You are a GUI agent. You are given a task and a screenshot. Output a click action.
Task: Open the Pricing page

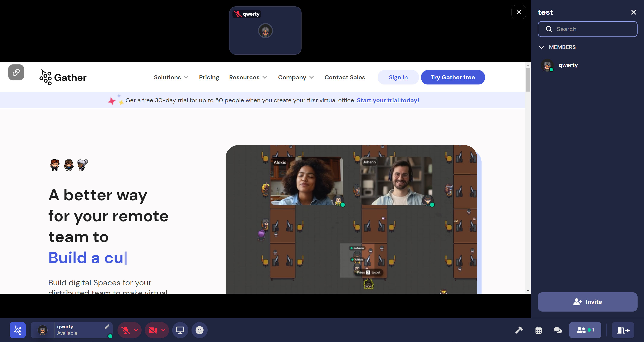209,77
